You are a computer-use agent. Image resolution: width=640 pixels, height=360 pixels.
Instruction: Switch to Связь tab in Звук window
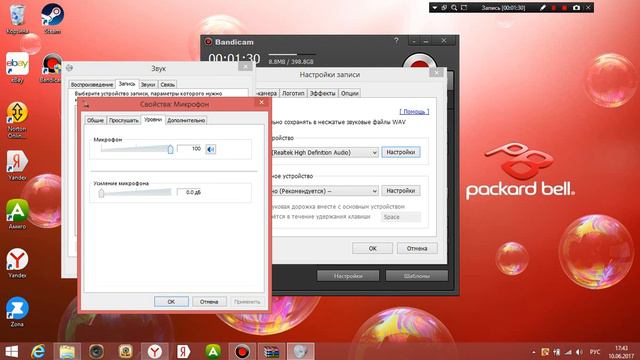pos(167,84)
